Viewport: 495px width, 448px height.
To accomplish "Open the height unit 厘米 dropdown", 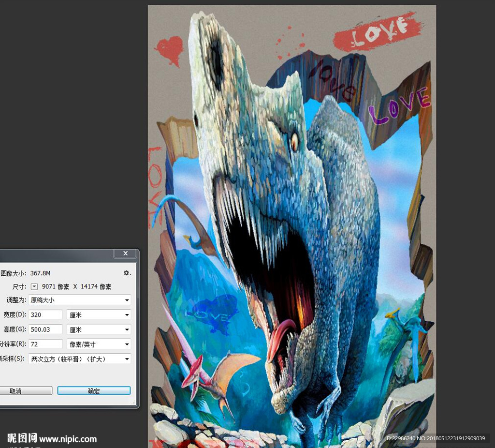I will 99,329.
